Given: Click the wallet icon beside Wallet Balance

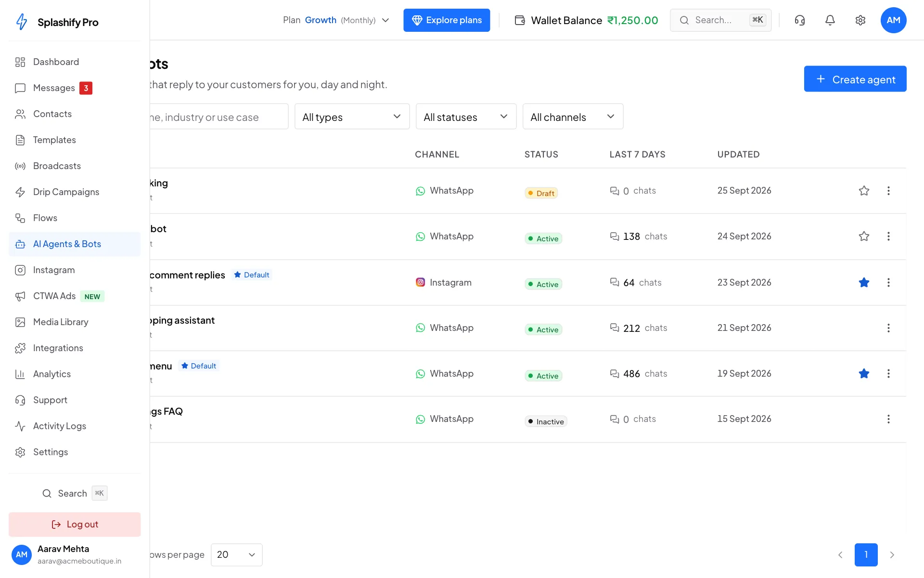Looking at the screenshot, I should point(520,20).
